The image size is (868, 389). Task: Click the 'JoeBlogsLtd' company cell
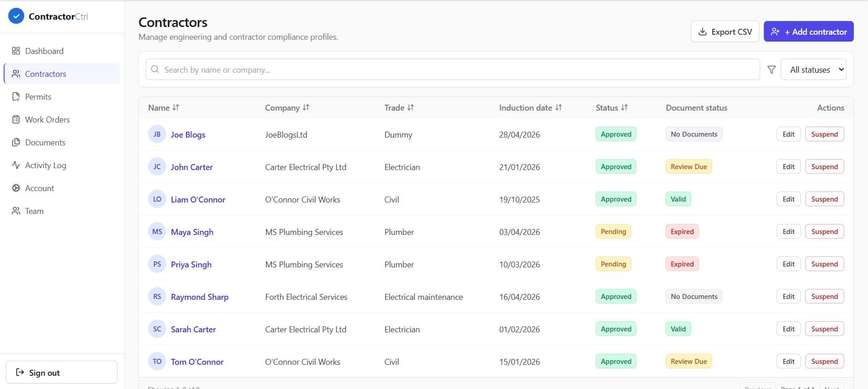[286, 134]
